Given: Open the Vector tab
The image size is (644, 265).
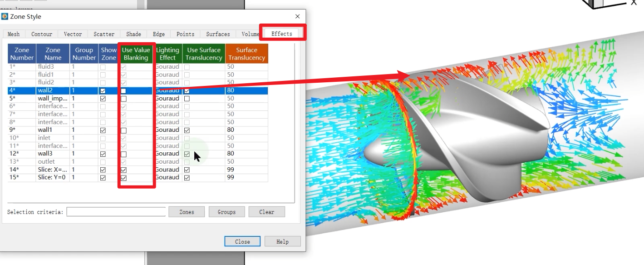Looking at the screenshot, I should pyautogui.click(x=73, y=34).
